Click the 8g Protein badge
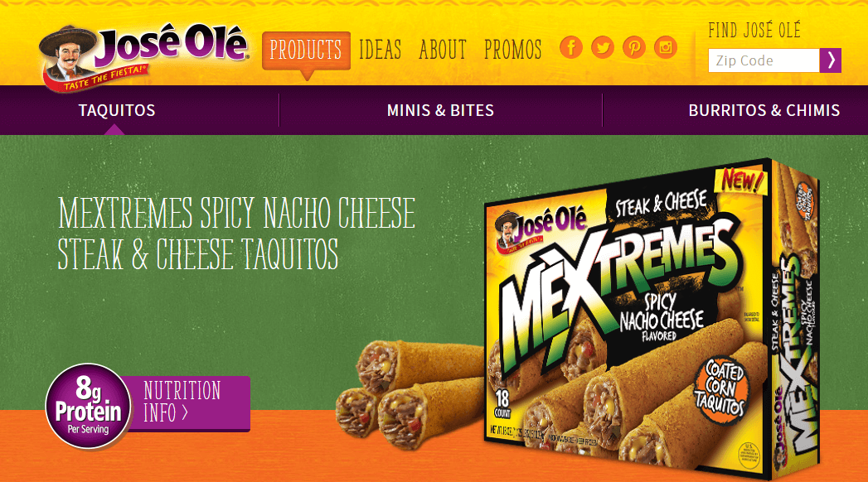The width and height of the screenshot is (868, 482). coord(88,407)
